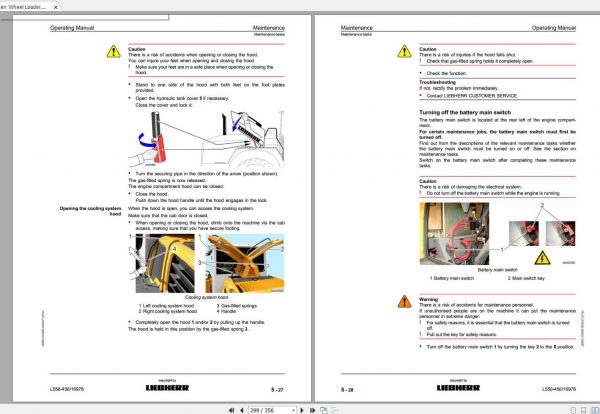Go to the next page
Screen dimensions: 600x414
pos(302,410)
